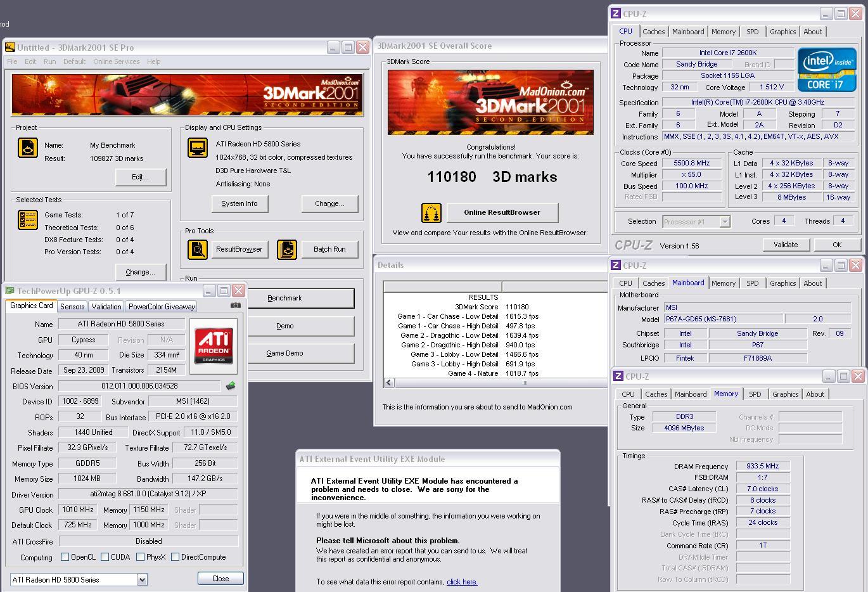Click Close button in GPU-Z

point(220,579)
